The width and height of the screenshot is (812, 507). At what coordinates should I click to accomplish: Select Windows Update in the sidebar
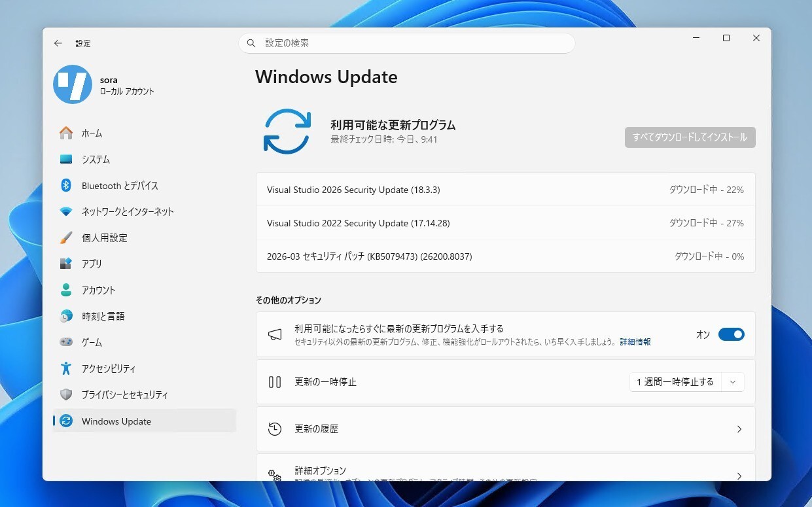(116, 421)
